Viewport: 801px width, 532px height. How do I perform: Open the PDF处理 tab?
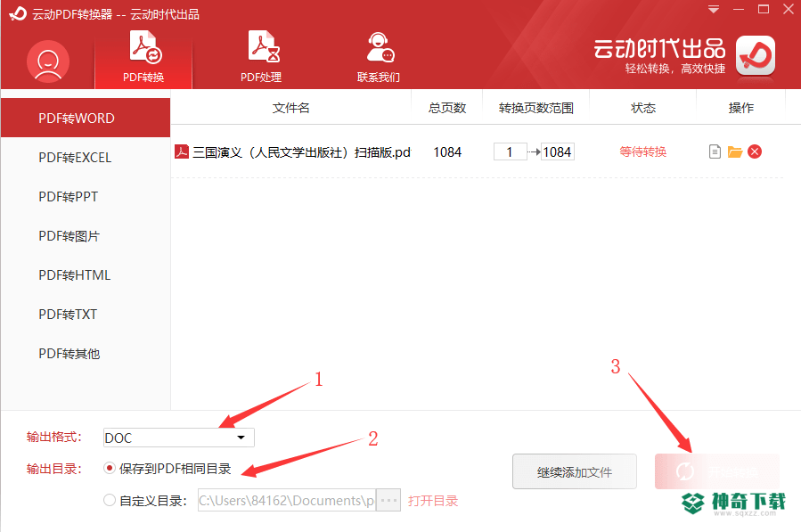point(261,57)
